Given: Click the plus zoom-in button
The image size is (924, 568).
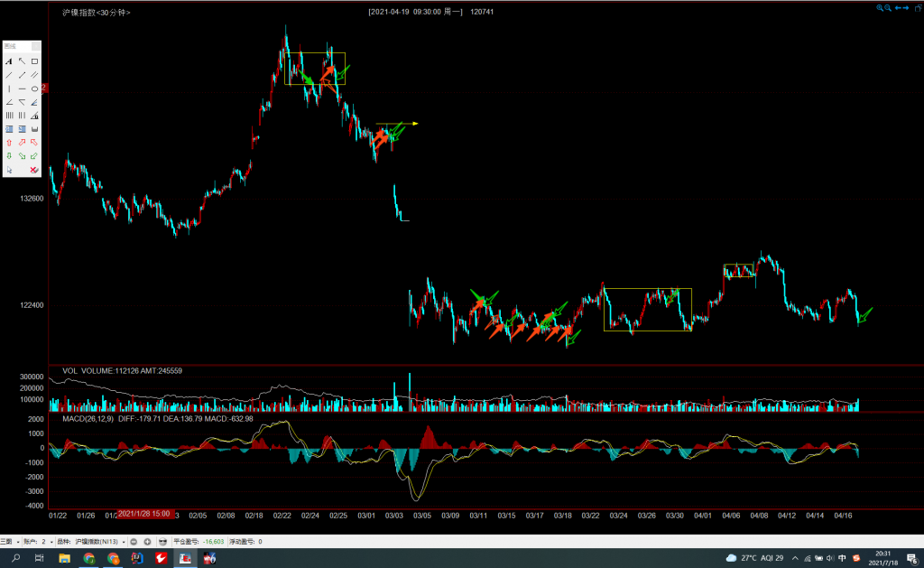Looking at the screenshot, I should point(147,542).
